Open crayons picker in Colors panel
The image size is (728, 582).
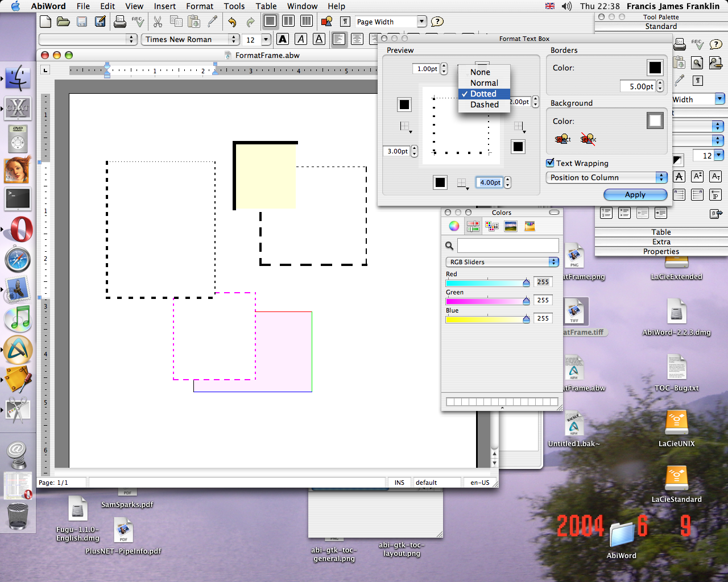pos(530,226)
